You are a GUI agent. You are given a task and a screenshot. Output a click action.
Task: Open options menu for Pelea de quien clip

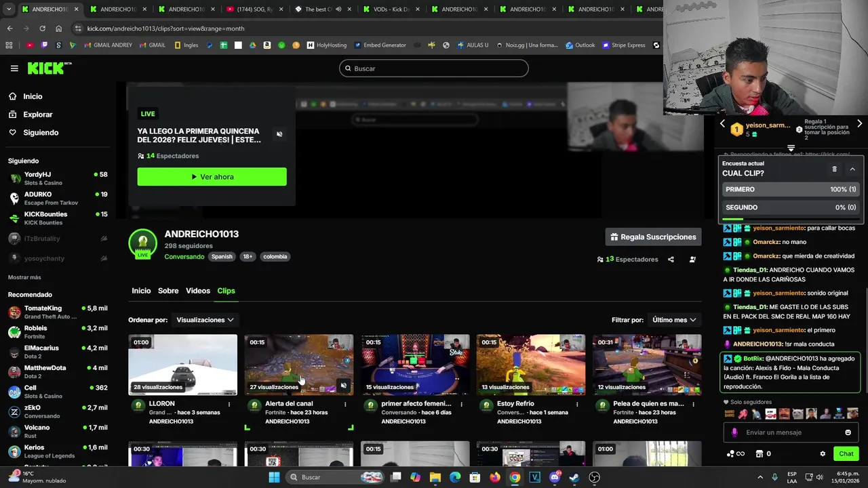tap(693, 405)
